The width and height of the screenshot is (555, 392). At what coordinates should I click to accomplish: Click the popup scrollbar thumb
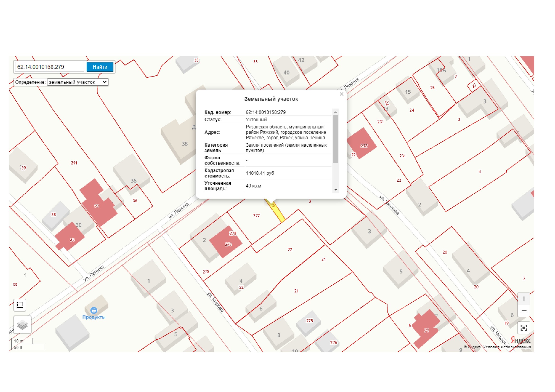click(x=336, y=139)
